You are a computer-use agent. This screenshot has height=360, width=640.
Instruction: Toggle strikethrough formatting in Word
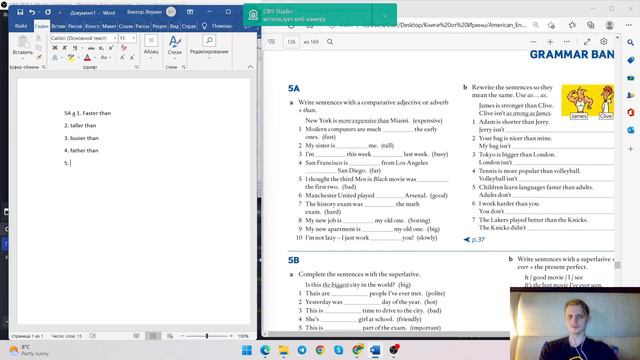click(x=91, y=48)
